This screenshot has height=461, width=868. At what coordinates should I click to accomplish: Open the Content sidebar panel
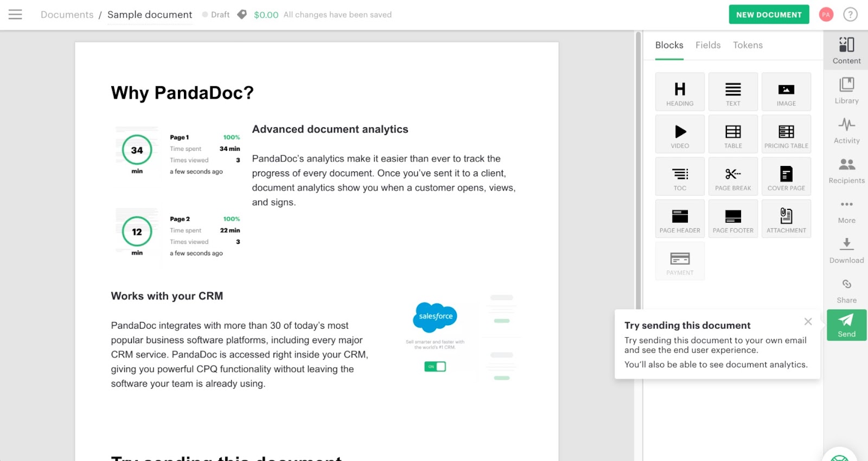tap(846, 50)
